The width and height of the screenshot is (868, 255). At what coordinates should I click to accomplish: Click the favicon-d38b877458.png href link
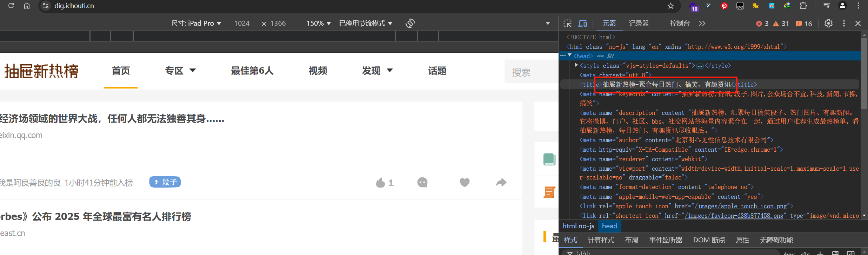(x=734, y=216)
